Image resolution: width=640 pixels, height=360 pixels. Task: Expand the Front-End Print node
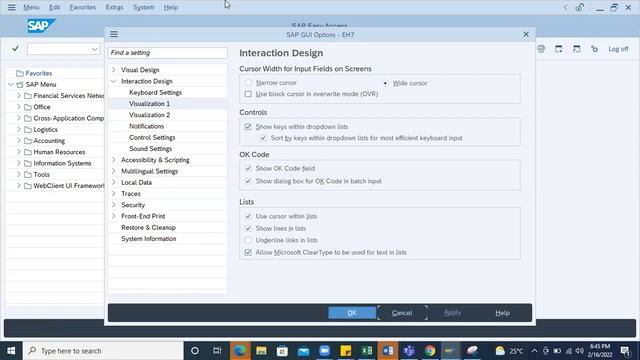click(x=114, y=216)
